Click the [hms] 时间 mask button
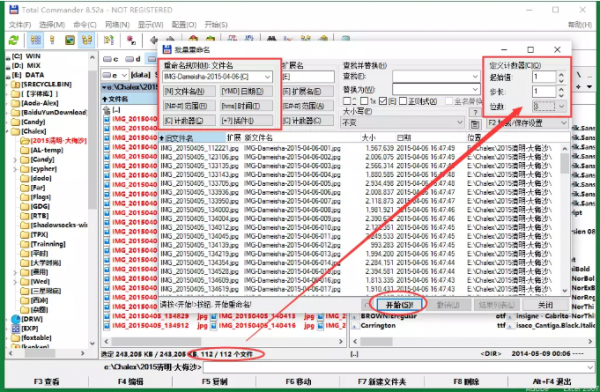Image resolution: width=600 pixels, height=392 pixels. coord(246,106)
